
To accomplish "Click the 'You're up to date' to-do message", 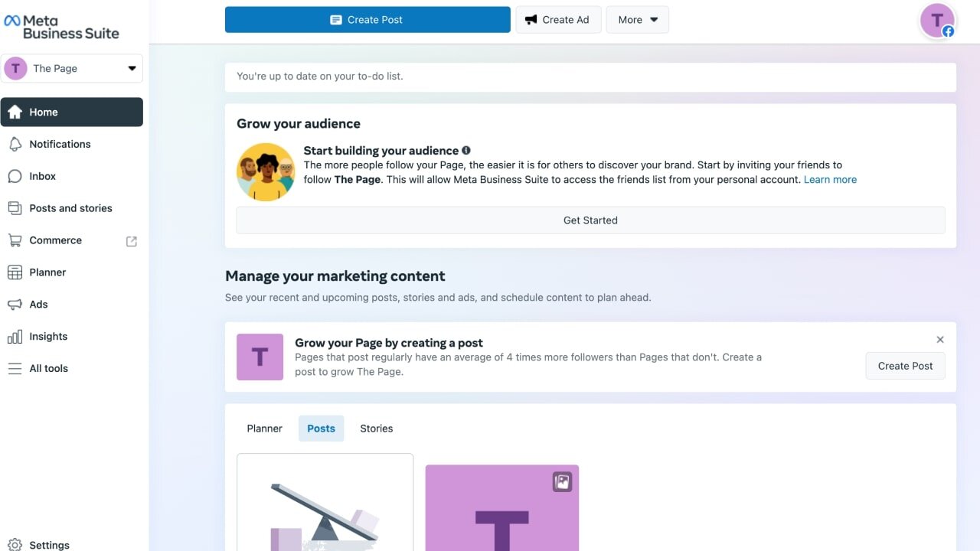I will coord(320,77).
